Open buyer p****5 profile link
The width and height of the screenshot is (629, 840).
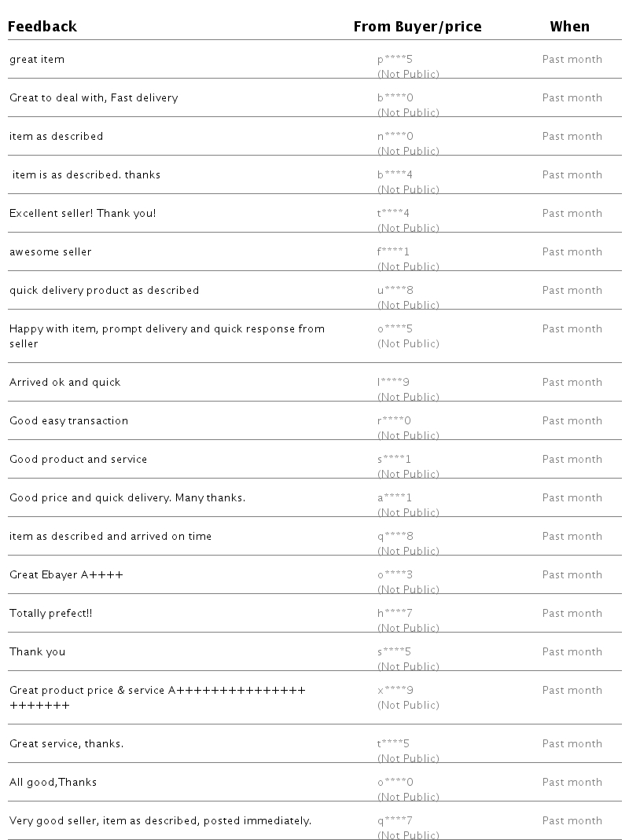point(395,60)
